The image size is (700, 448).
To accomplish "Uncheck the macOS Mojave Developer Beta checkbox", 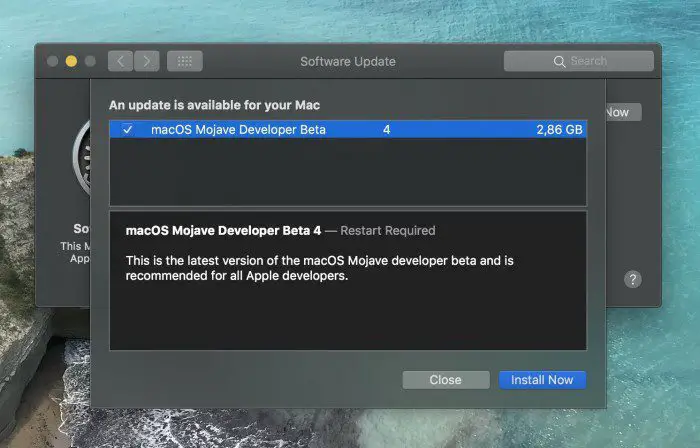I will (x=127, y=129).
